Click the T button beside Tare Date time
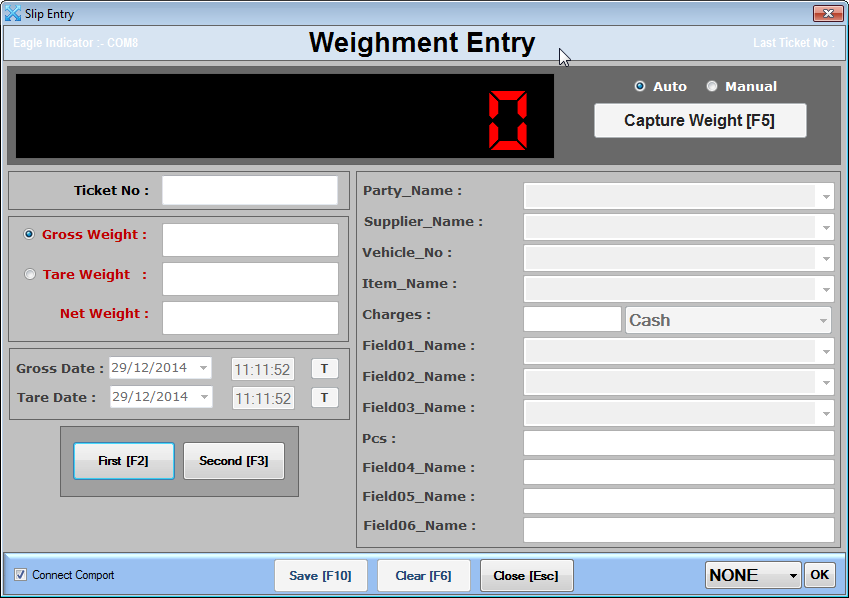The height and width of the screenshot is (598, 849). pyautogui.click(x=324, y=398)
